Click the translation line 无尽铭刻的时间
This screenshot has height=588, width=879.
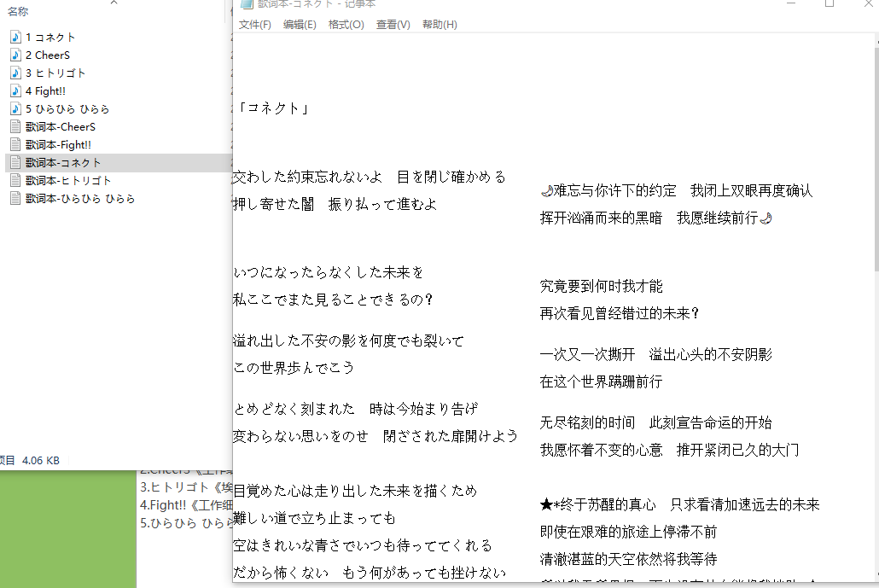pos(587,422)
